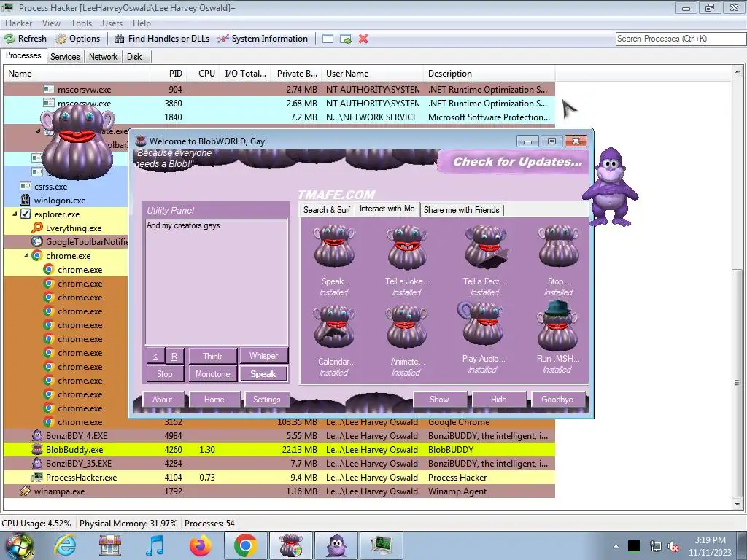The height and width of the screenshot is (560, 747).
Task: Select the Everything.exe process icon
Action: point(37,228)
